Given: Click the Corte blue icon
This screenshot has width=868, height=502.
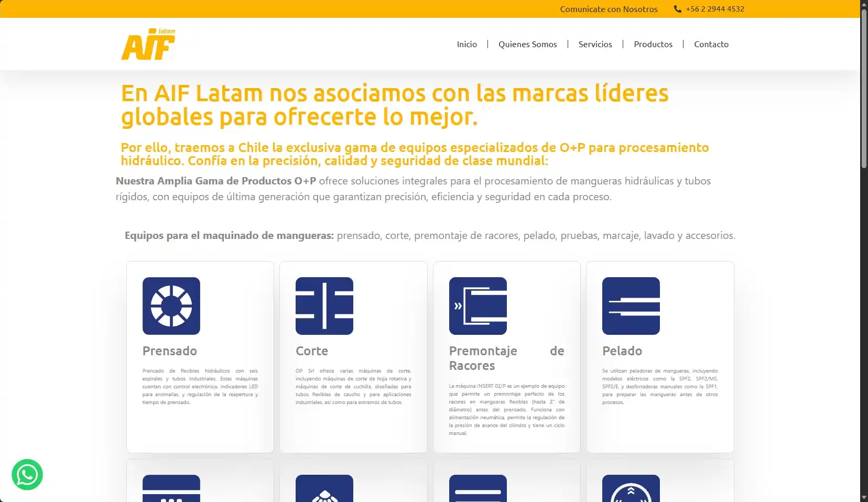Looking at the screenshot, I should tap(324, 306).
